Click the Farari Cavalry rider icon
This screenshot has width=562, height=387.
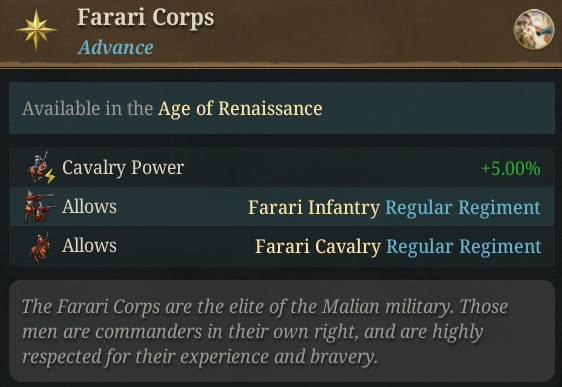click(40, 247)
